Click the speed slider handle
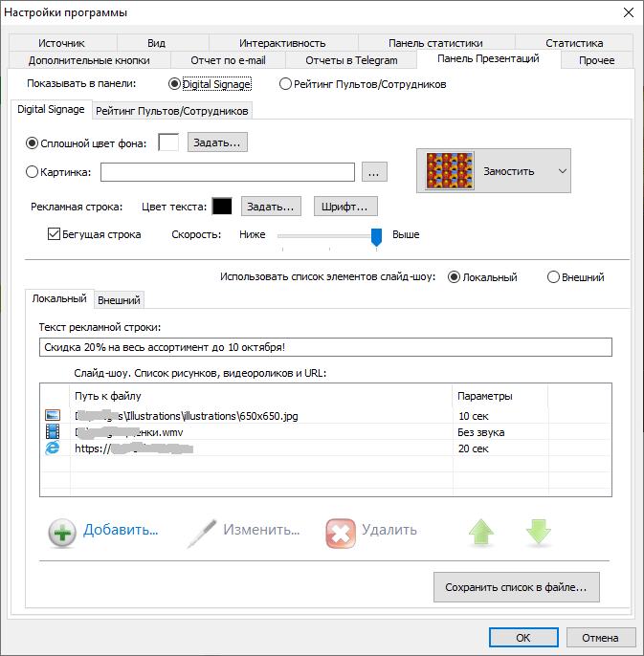The image size is (644, 656). [376, 236]
